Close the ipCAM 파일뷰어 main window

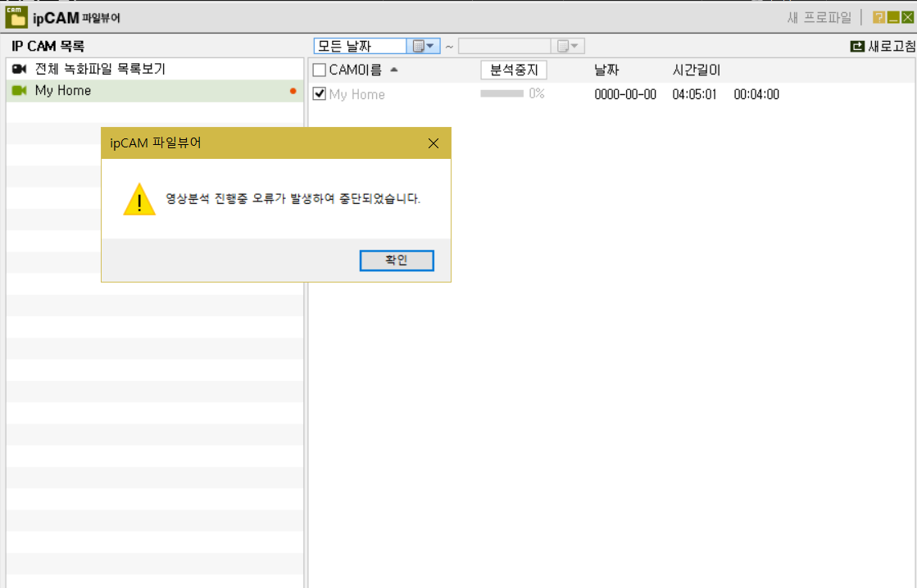[x=908, y=17]
